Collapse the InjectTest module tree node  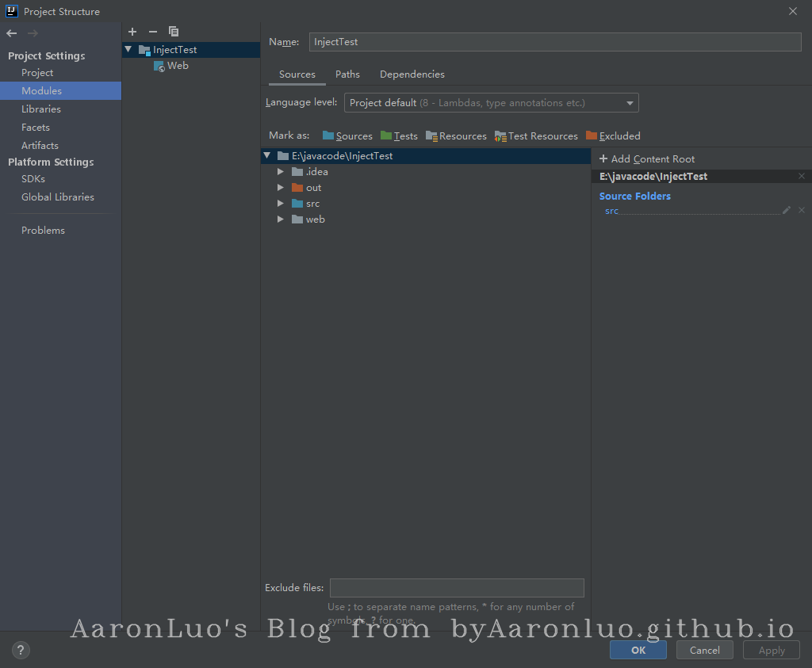point(128,50)
